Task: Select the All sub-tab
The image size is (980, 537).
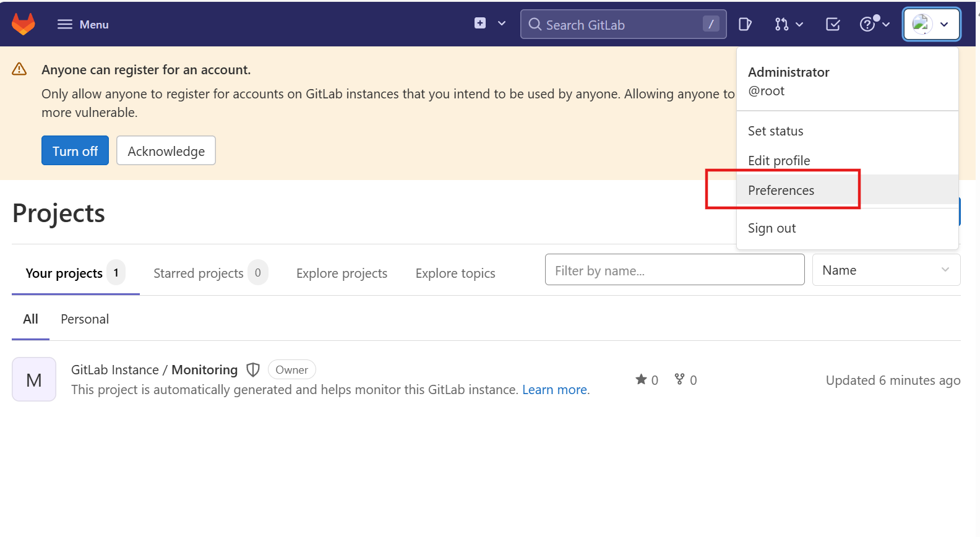Action: 30,319
